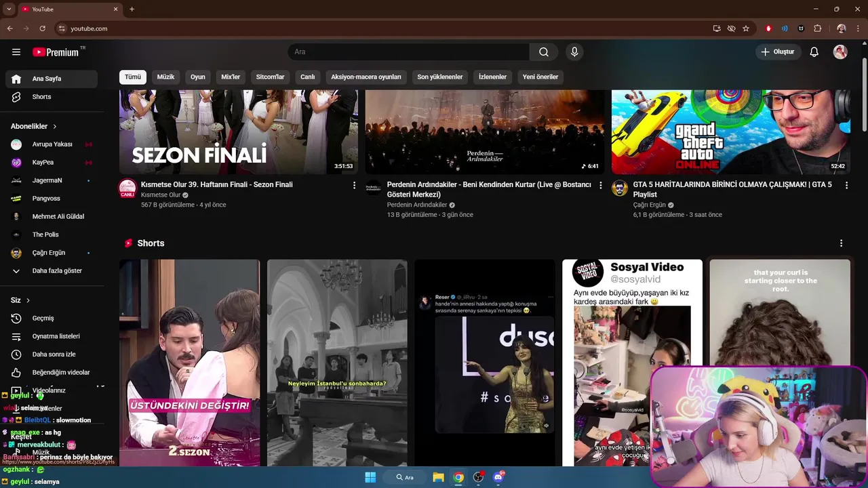This screenshot has width=868, height=488.
Task: Open Oynatma listeleri in sidebar
Action: [52, 336]
